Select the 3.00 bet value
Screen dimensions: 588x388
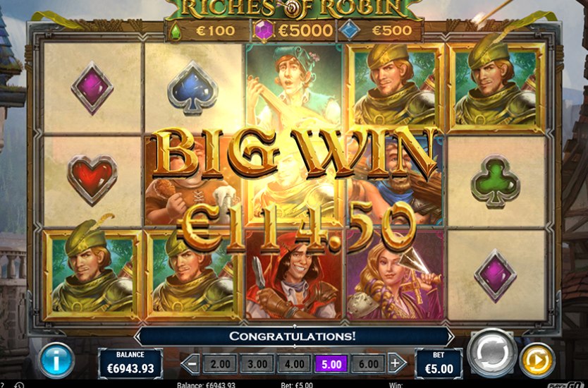click(257, 363)
